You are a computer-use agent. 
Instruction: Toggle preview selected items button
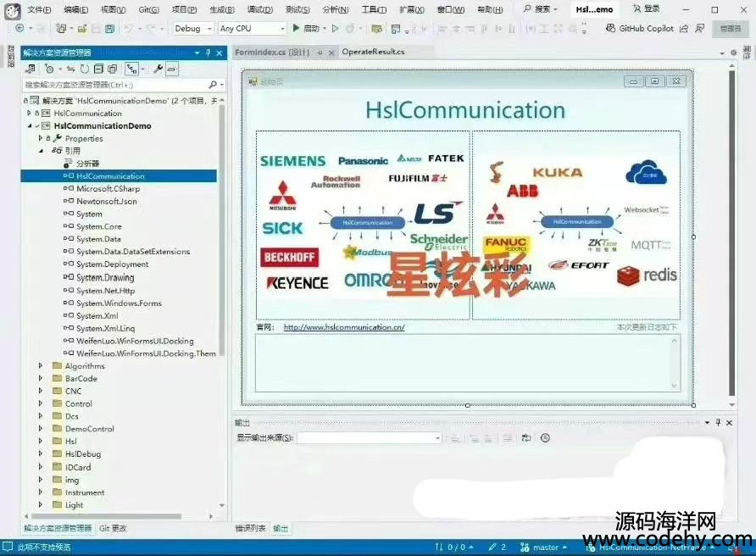tap(172, 69)
